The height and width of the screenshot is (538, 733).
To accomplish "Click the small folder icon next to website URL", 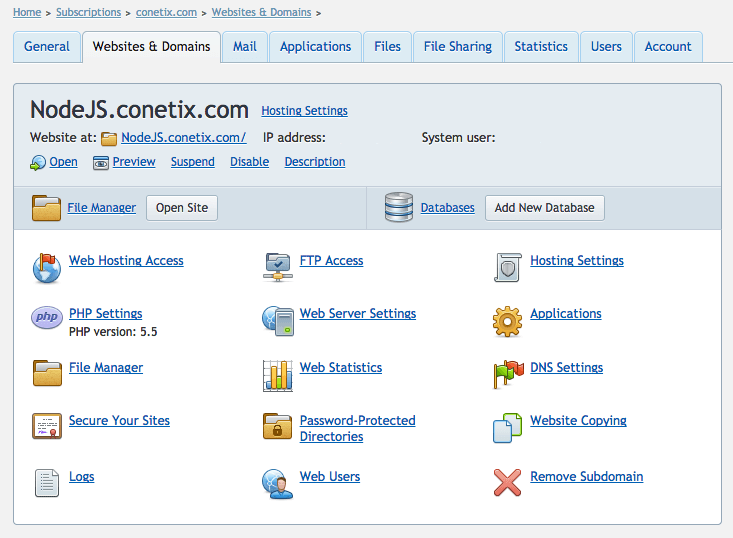I will (x=109, y=139).
